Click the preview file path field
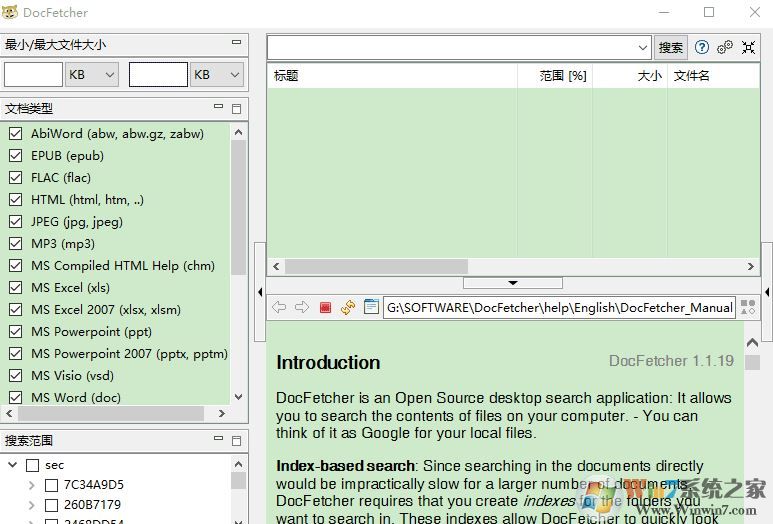 click(x=560, y=308)
